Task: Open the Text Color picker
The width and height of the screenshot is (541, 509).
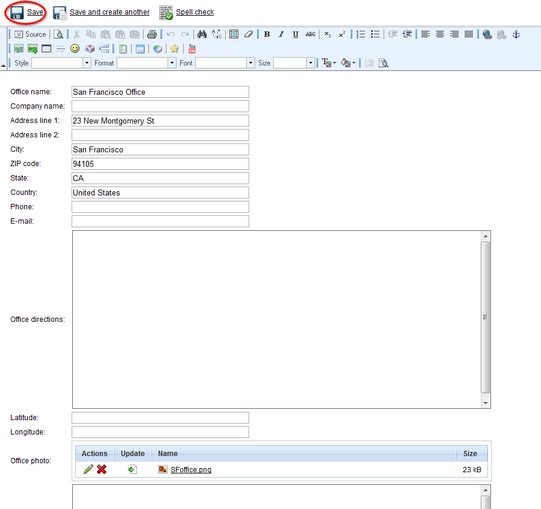Action: point(328,63)
